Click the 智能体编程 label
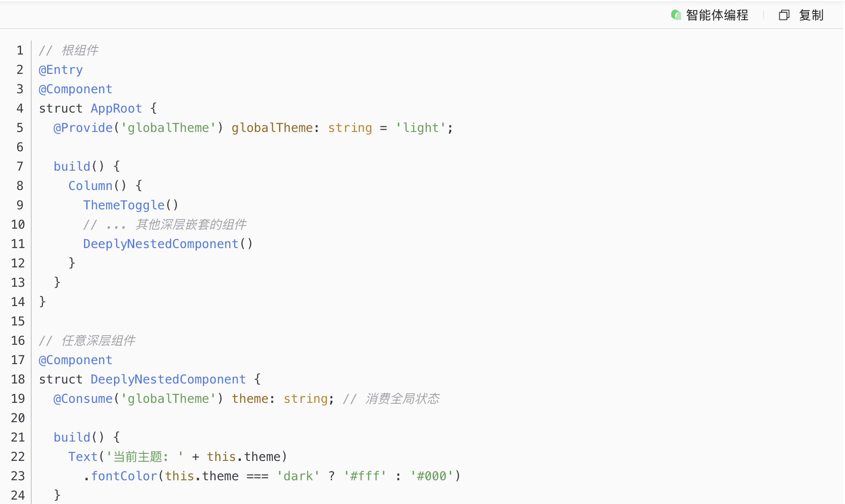Image resolution: width=845 pixels, height=504 pixels. point(717,15)
